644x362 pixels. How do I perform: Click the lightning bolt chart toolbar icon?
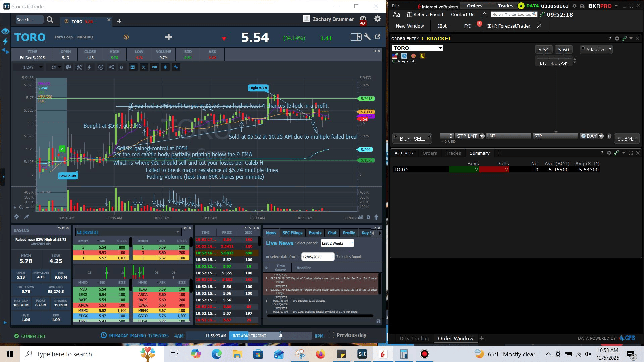[x=90, y=67]
